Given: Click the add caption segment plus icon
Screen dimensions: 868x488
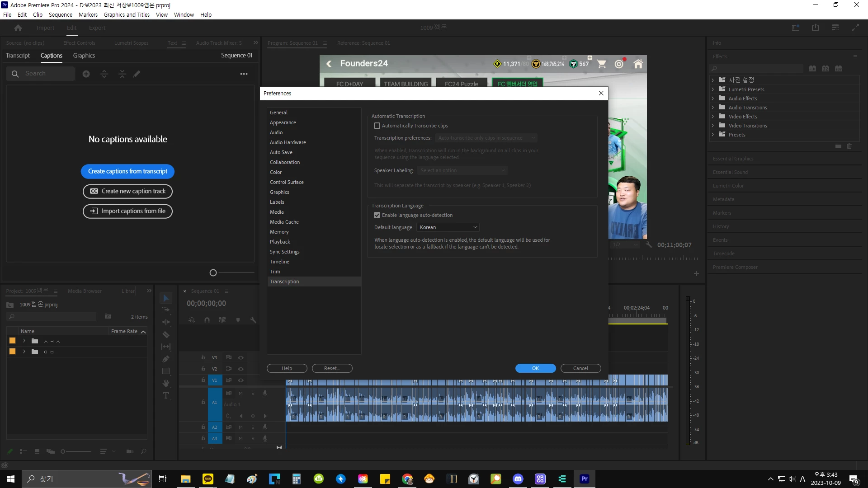Looking at the screenshot, I should [x=86, y=74].
